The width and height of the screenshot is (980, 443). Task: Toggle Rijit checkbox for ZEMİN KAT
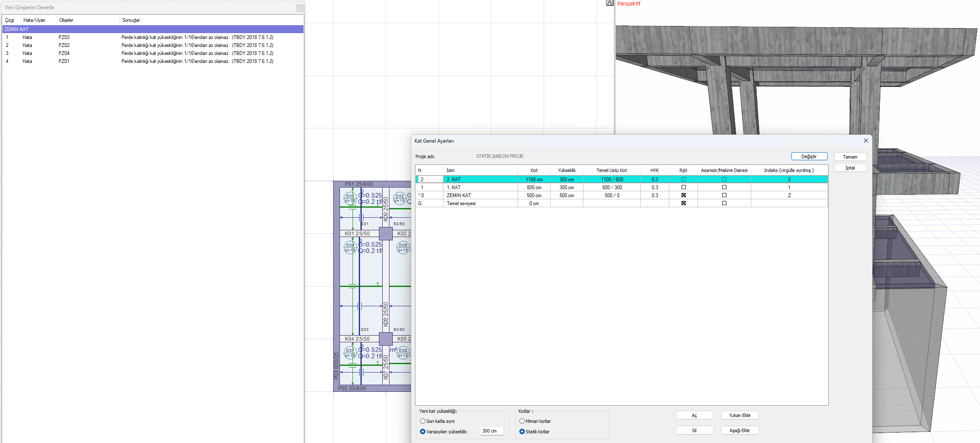pos(683,195)
